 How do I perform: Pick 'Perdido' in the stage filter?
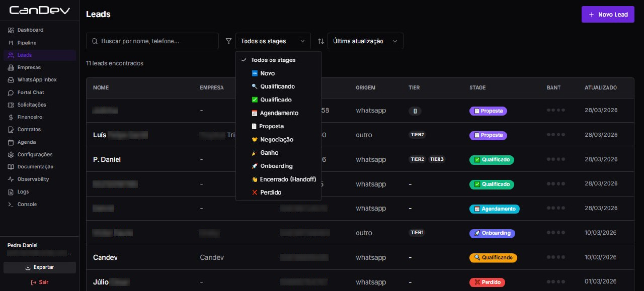point(270,192)
